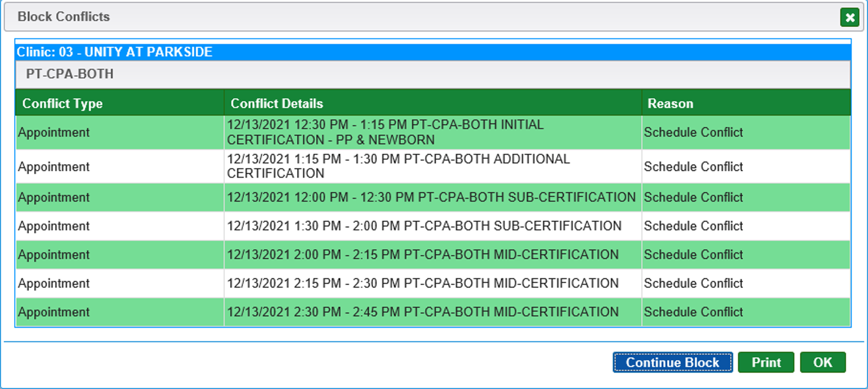
Task: Click Schedule Conflict reason in first row
Action: 693,132
